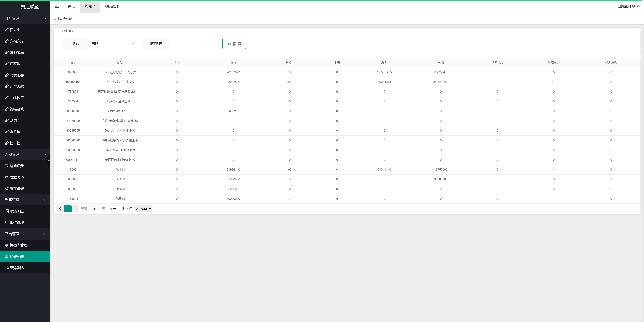Switch to the 系统管理 tab
The image size is (644, 322).
click(x=112, y=7)
